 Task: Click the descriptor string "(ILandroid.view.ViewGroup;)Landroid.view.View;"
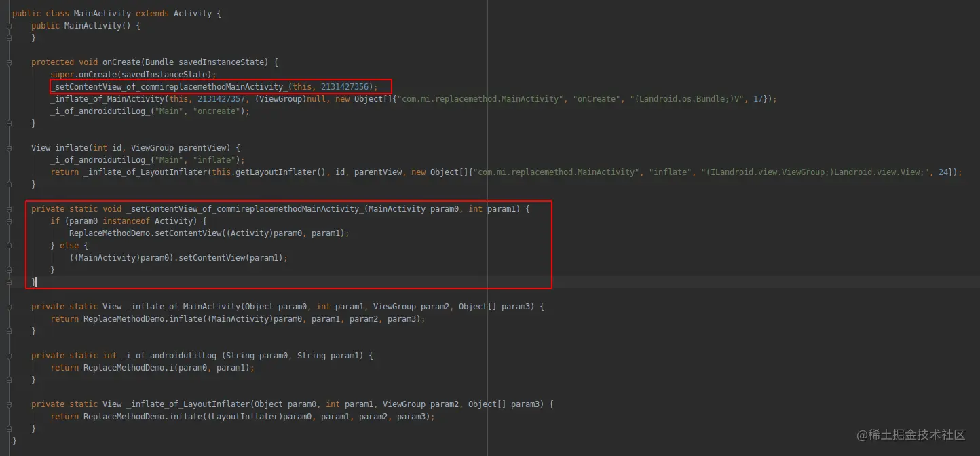[814, 172]
